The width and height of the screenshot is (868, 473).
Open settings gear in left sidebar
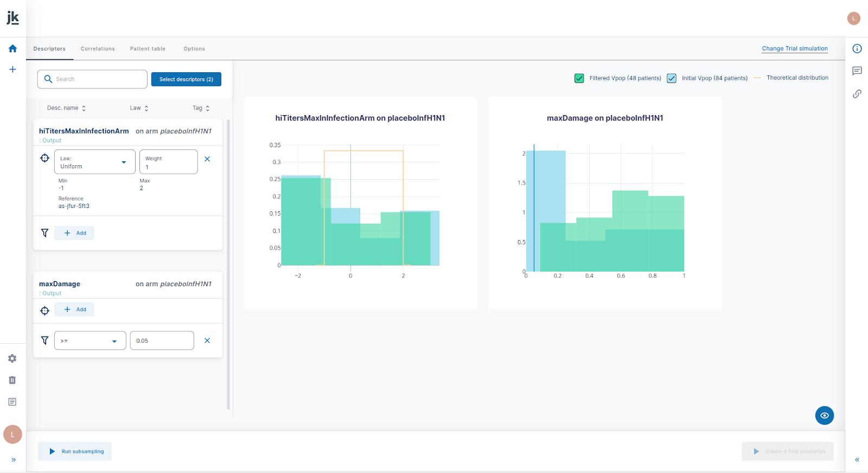click(x=12, y=358)
